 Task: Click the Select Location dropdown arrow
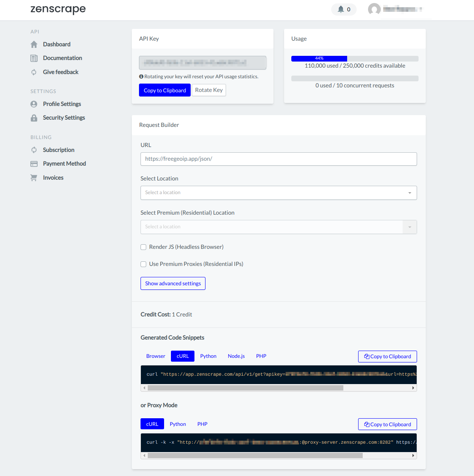click(410, 193)
